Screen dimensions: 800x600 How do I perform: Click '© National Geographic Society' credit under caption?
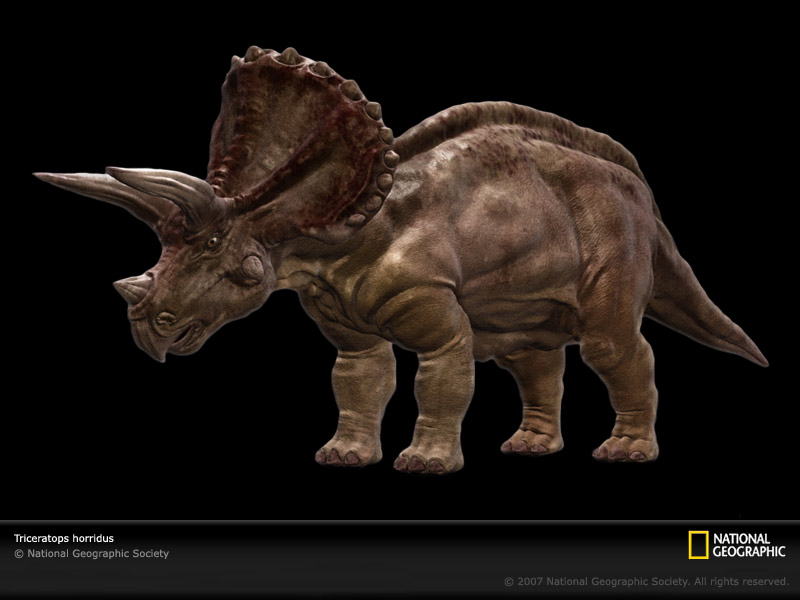[x=91, y=554]
